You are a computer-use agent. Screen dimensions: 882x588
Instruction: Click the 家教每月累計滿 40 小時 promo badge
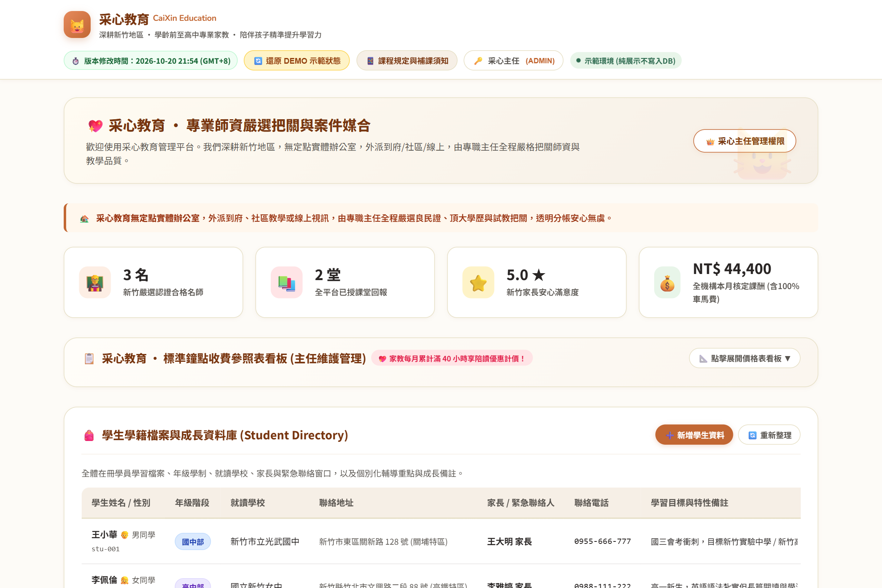(452, 358)
